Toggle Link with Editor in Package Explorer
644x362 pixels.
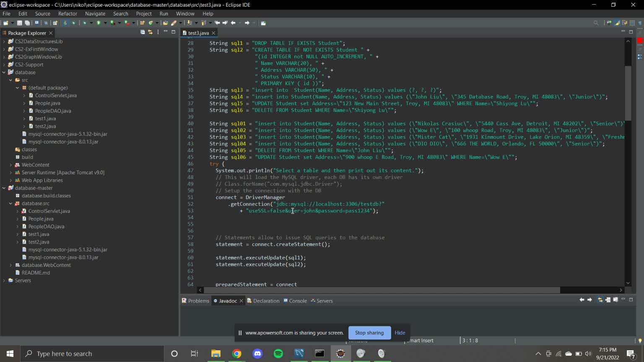(150, 32)
